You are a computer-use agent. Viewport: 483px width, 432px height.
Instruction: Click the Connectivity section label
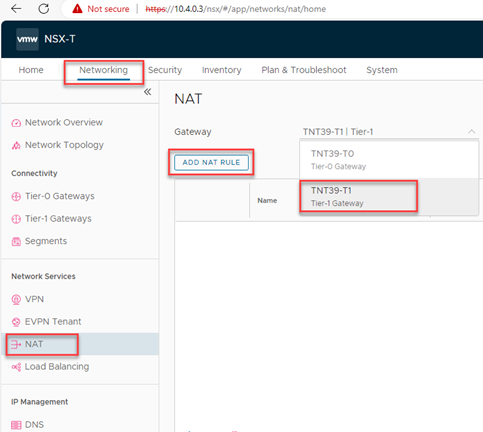click(34, 173)
